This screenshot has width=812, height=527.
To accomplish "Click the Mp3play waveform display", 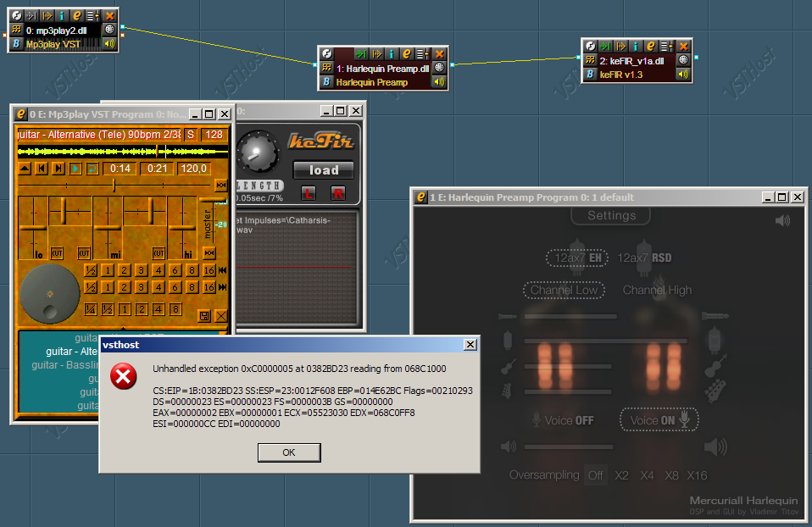I will click(x=123, y=151).
